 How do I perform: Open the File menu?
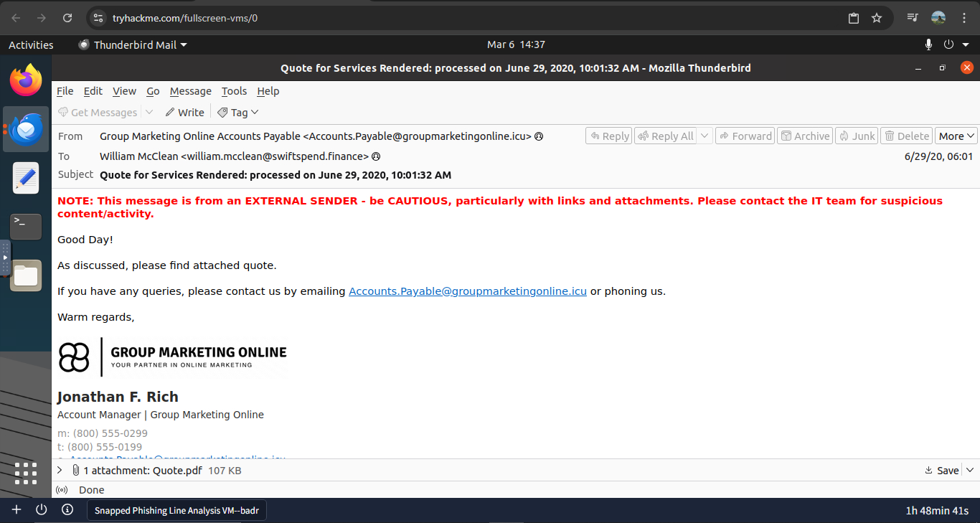[x=65, y=91]
